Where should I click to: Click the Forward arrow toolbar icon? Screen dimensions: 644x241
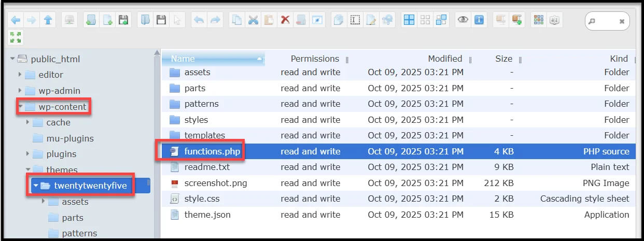coord(32,20)
